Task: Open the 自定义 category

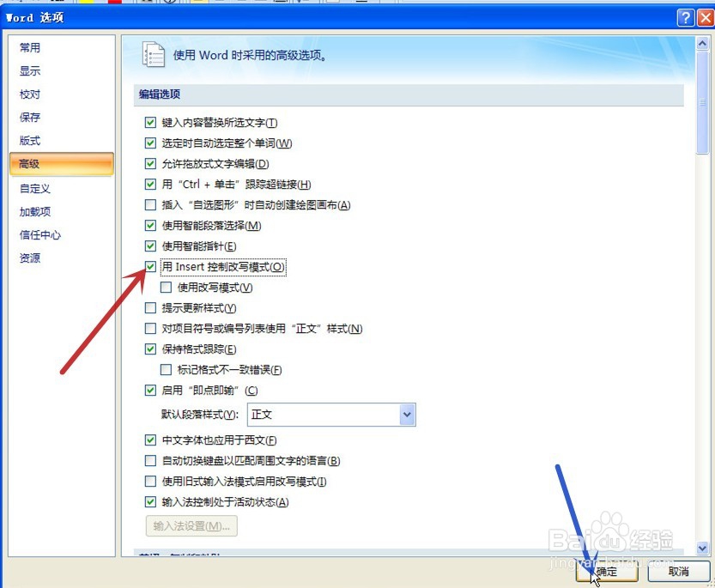Action: point(34,188)
